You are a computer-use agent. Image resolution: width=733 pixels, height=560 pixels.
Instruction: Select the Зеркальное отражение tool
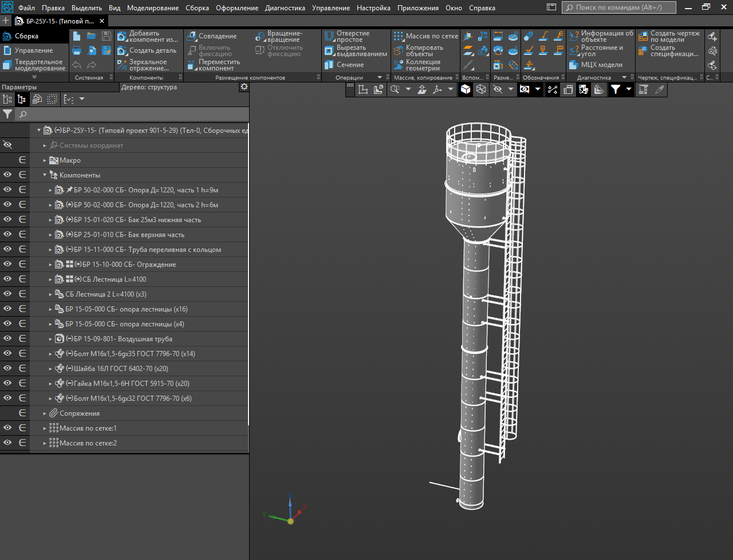coord(143,65)
